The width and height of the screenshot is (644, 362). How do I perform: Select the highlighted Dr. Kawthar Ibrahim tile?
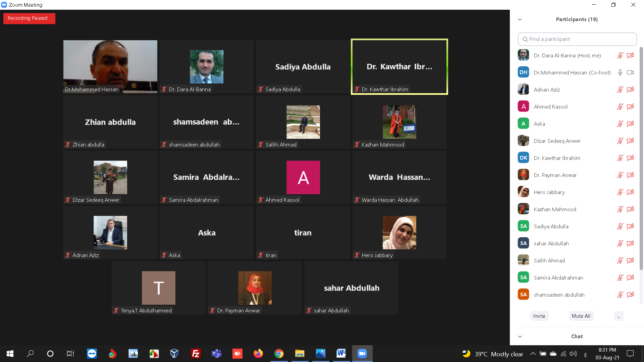pos(399,67)
